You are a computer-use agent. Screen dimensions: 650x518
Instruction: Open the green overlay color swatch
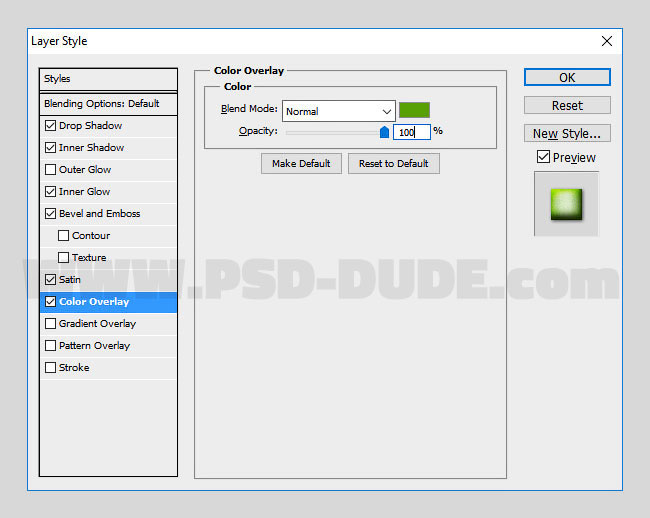click(414, 110)
